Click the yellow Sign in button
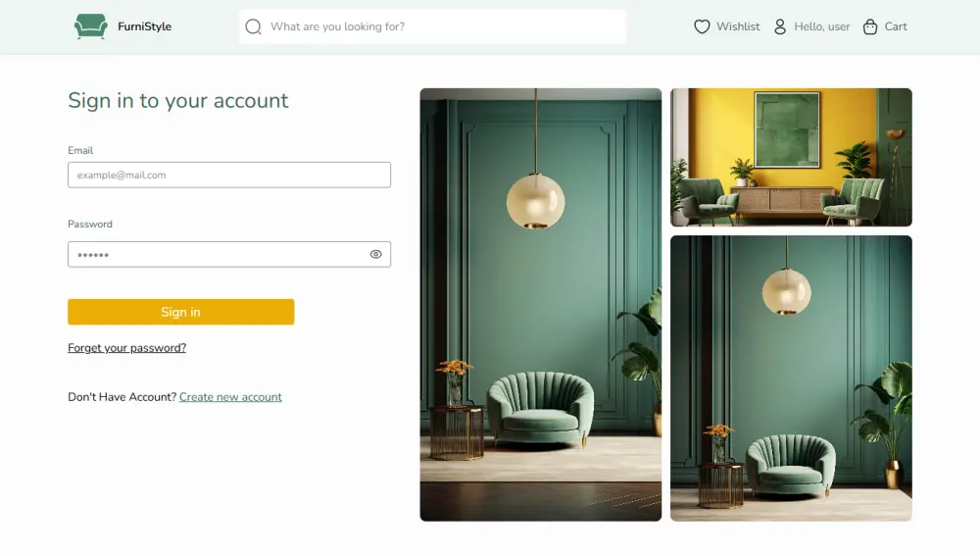 tap(180, 312)
